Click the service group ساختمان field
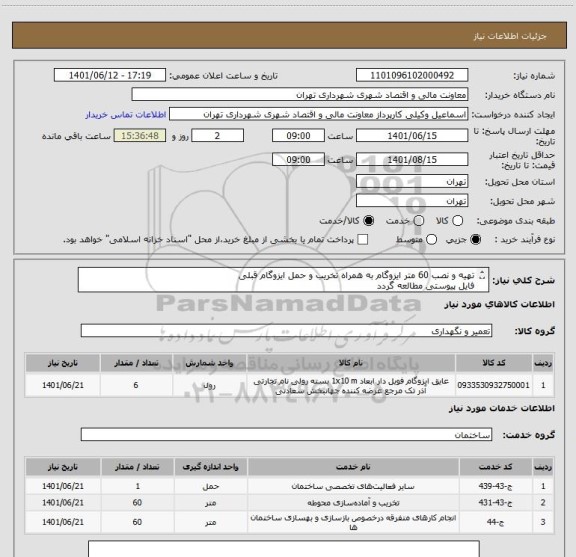Image resolution: width=576 pixels, height=557 pixels. 286,434
